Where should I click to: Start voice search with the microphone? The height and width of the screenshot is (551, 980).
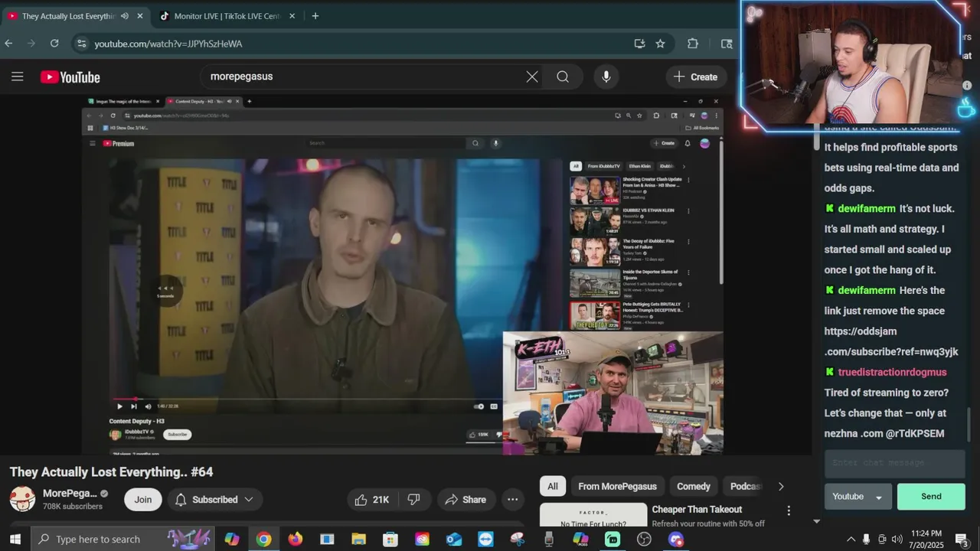pyautogui.click(x=606, y=77)
